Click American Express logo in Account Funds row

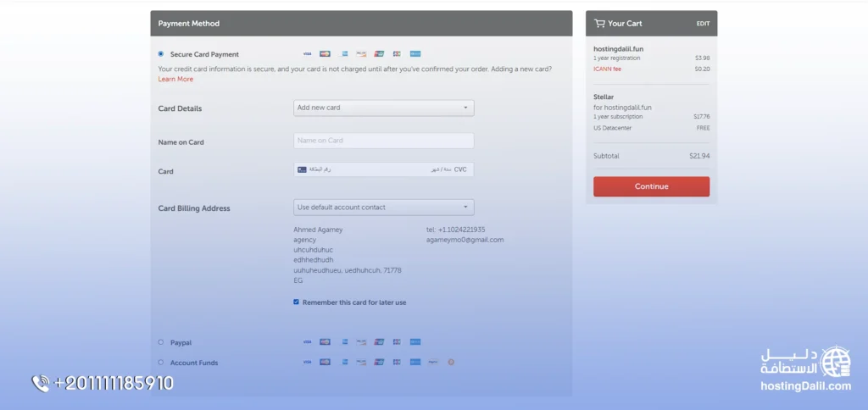[343, 362]
